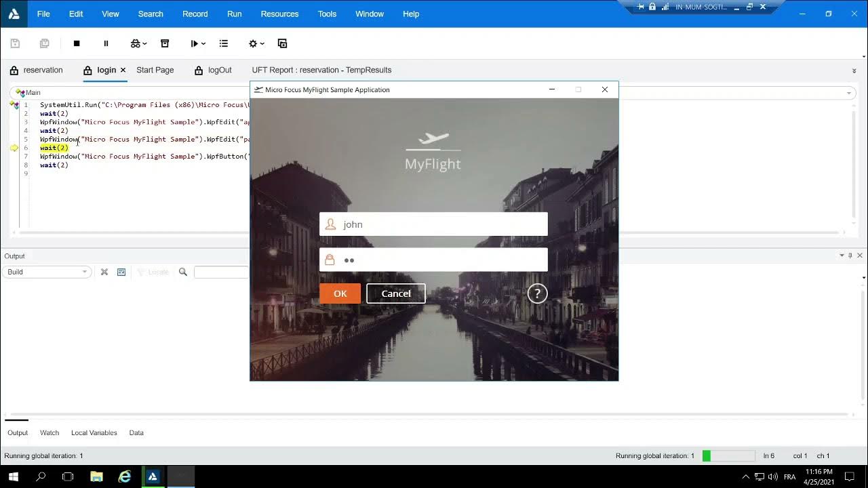Open the debug spy glasses dropdown
The height and width of the screenshot is (488, 868).
[139, 43]
